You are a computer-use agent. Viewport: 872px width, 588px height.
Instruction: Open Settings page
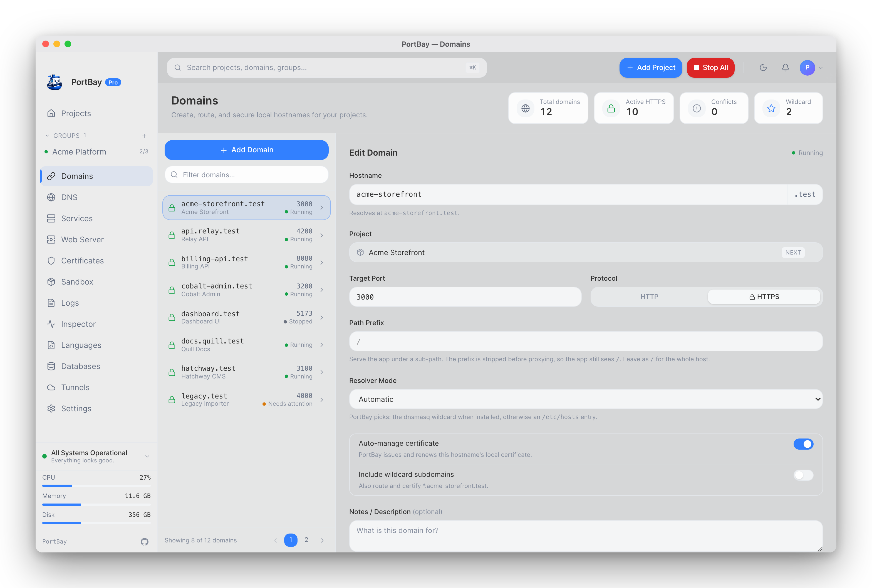pyautogui.click(x=96, y=408)
